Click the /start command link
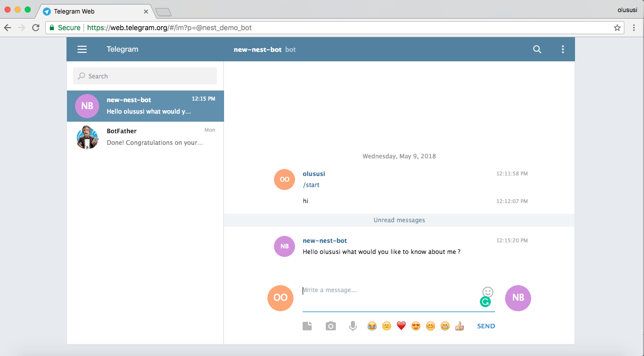 tap(311, 185)
